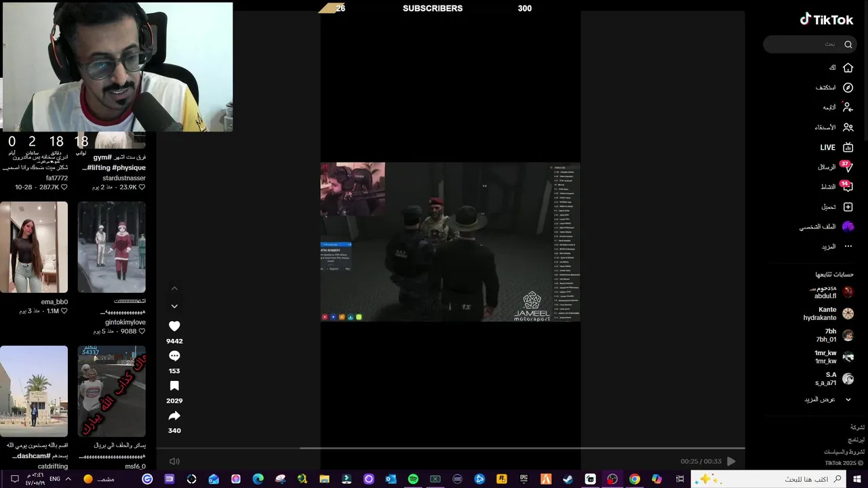Open Google Chrome from the taskbar
Screen dimensions: 868x488
pos(634,479)
